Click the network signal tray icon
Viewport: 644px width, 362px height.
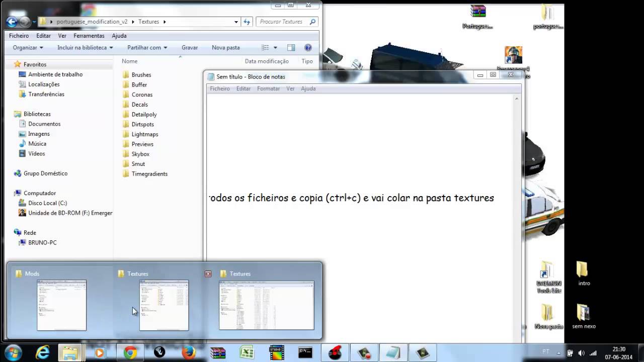(593, 353)
